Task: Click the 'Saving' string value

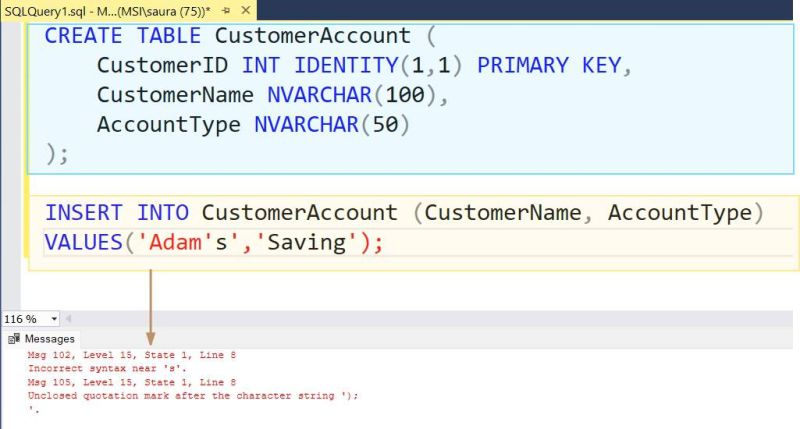Action: [306, 242]
